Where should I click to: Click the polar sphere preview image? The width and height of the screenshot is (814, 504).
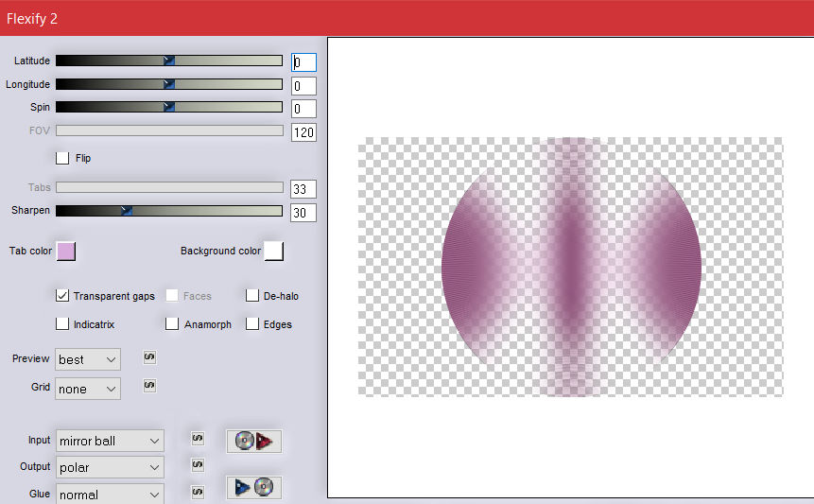571,267
